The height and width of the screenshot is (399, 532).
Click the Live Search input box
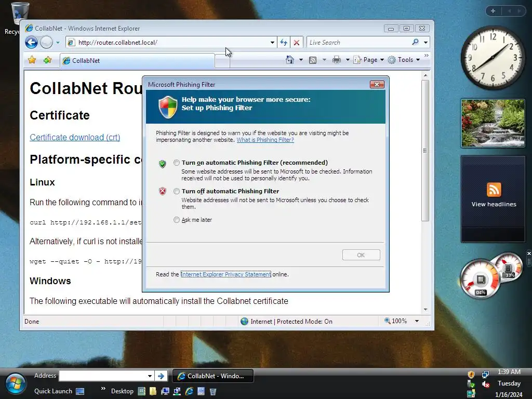click(x=358, y=43)
